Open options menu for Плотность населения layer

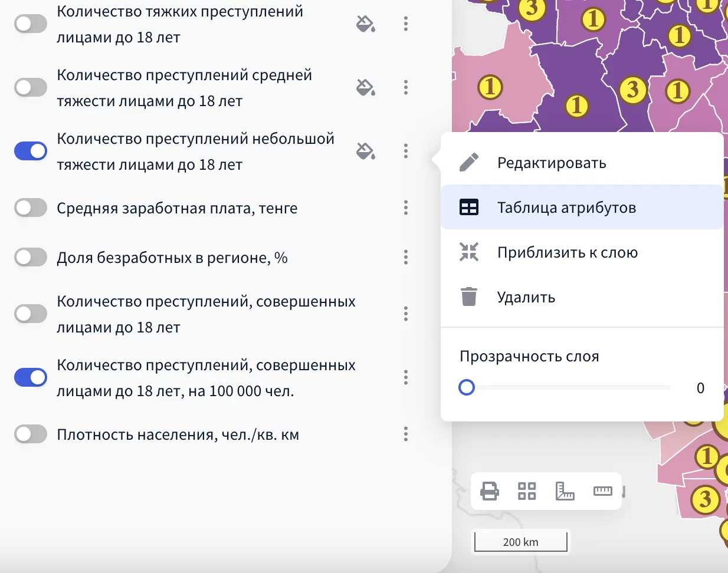point(406,434)
